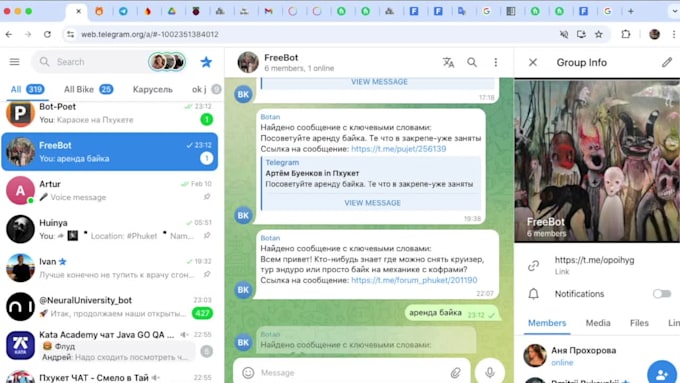The height and width of the screenshot is (383, 680).
Task: Switch to the Files tab
Action: [x=639, y=323]
